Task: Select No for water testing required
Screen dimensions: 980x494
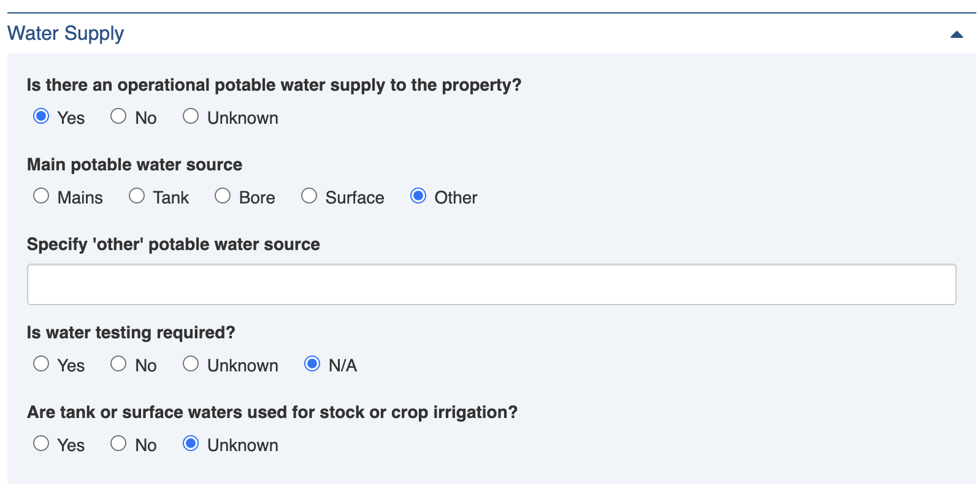Action: pos(118,364)
